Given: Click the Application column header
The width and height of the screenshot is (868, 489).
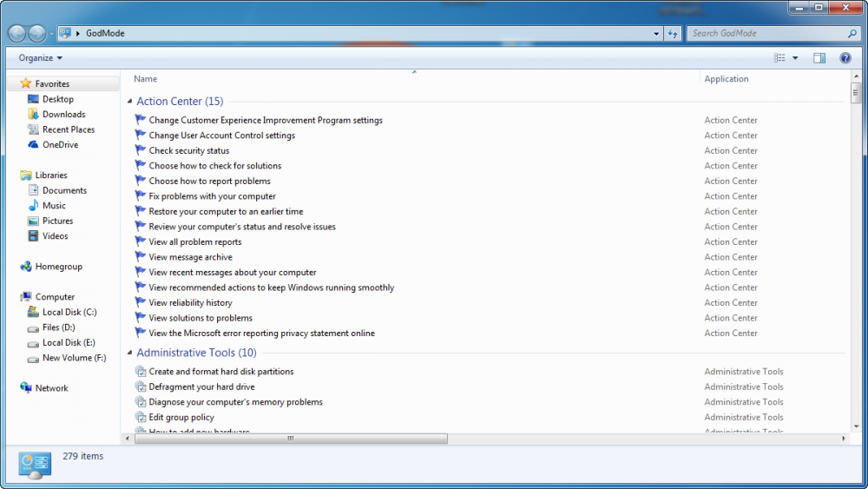Looking at the screenshot, I should point(727,79).
